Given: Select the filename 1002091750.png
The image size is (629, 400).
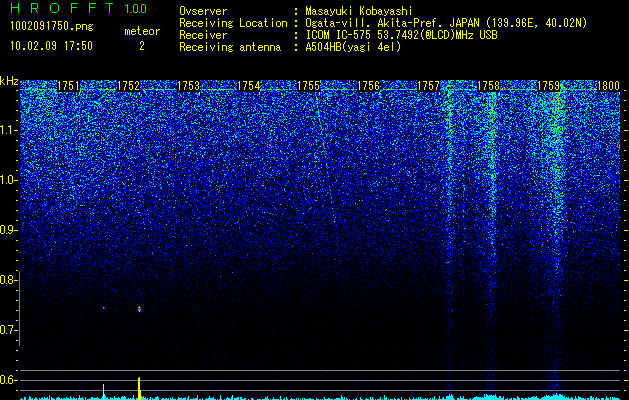Looking at the screenshot, I should point(52,27).
